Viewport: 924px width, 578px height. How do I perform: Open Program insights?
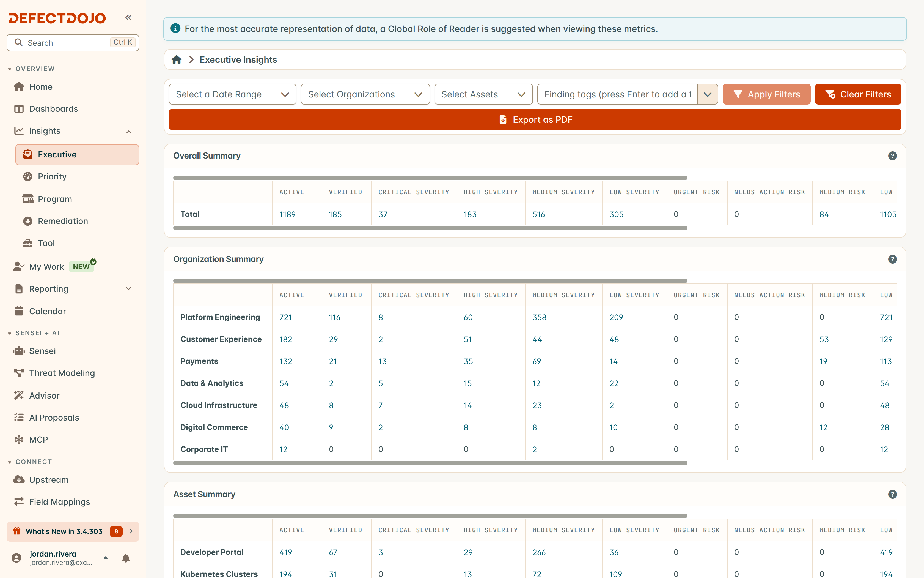tap(77, 199)
